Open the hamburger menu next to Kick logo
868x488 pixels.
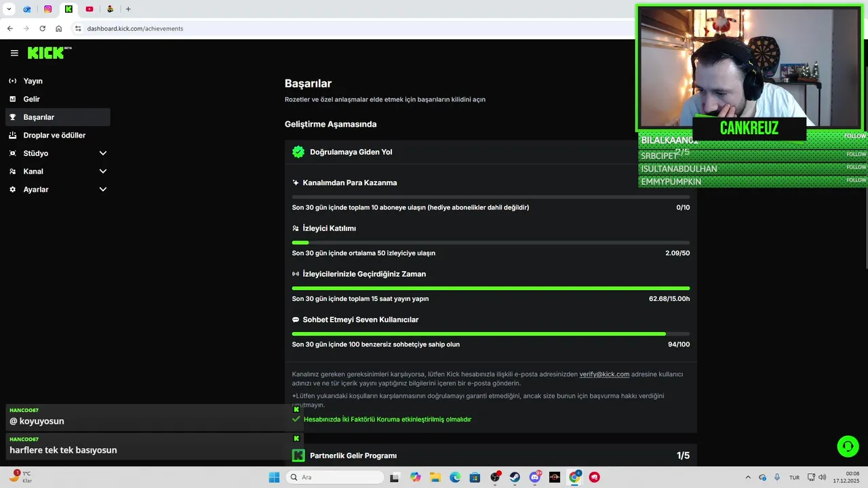(x=14, y=53)
